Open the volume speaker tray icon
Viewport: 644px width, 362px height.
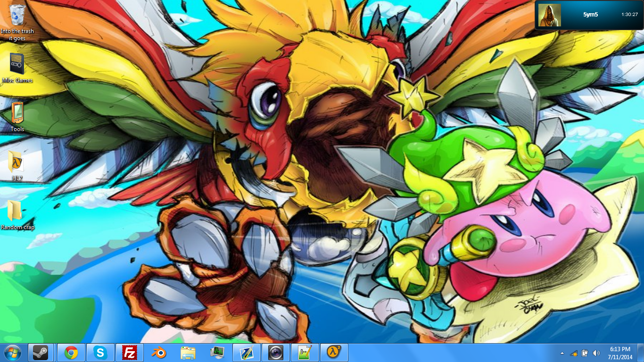pyautogui.click(x=596, y=353)
